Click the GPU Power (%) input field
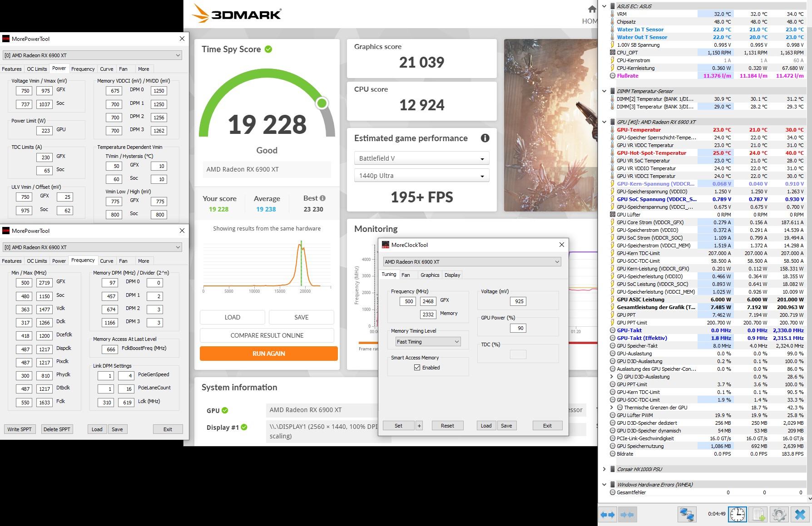 [x=518, y=328]
